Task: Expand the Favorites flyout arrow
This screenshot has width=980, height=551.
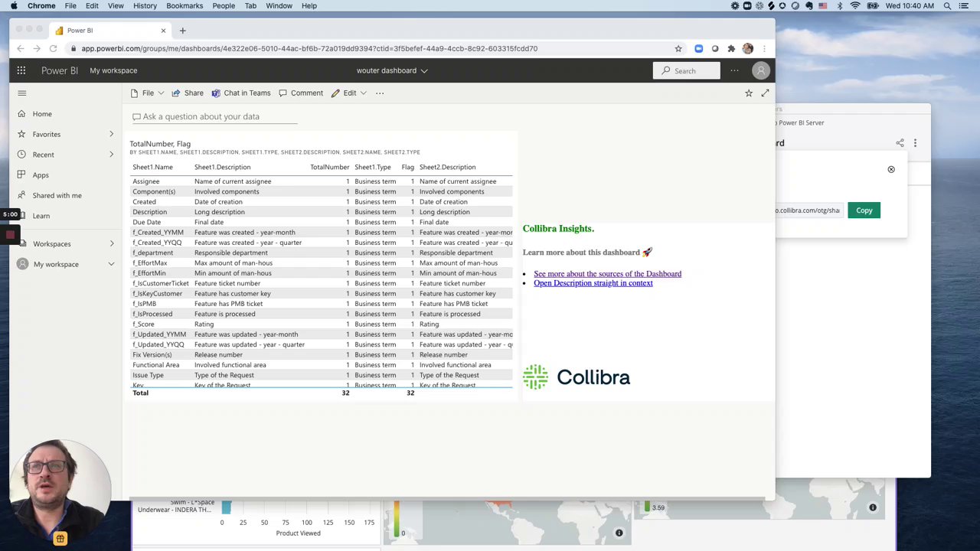Action: point(111,134)
